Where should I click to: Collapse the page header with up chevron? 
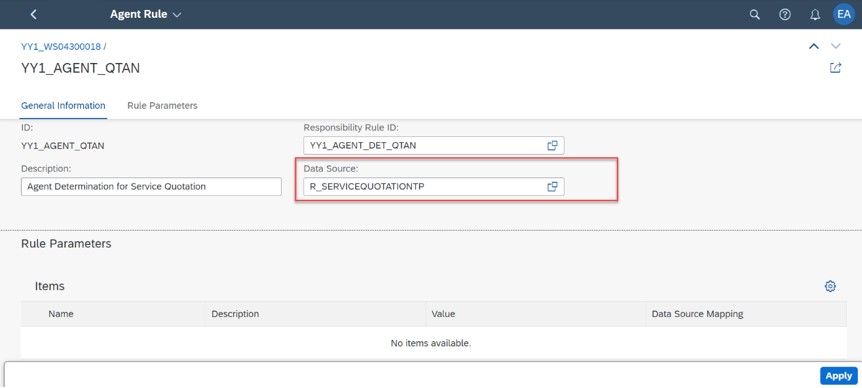tap(814, 46)
